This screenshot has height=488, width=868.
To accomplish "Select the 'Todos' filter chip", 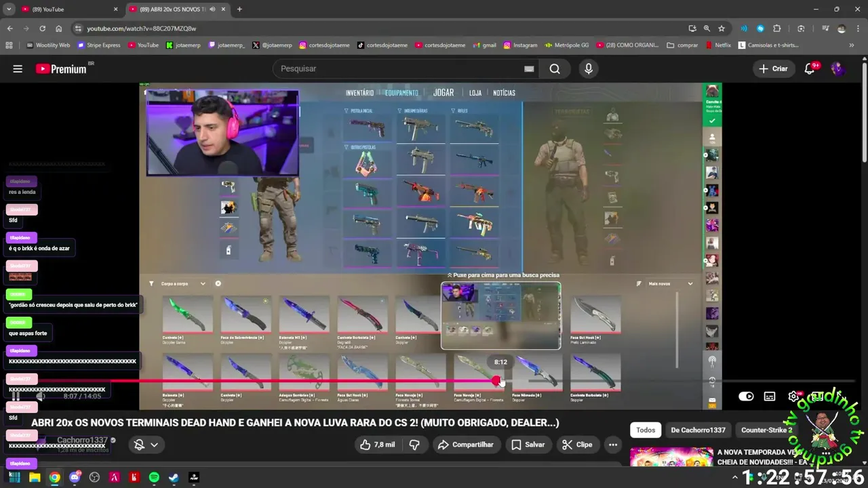I will [x=646, y=430].
